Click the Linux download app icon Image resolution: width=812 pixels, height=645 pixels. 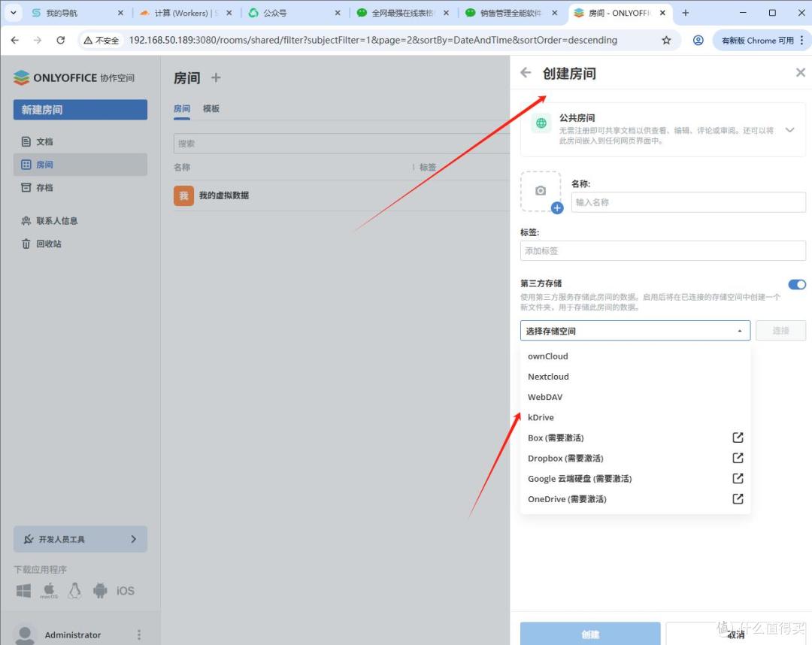point(74,591)
